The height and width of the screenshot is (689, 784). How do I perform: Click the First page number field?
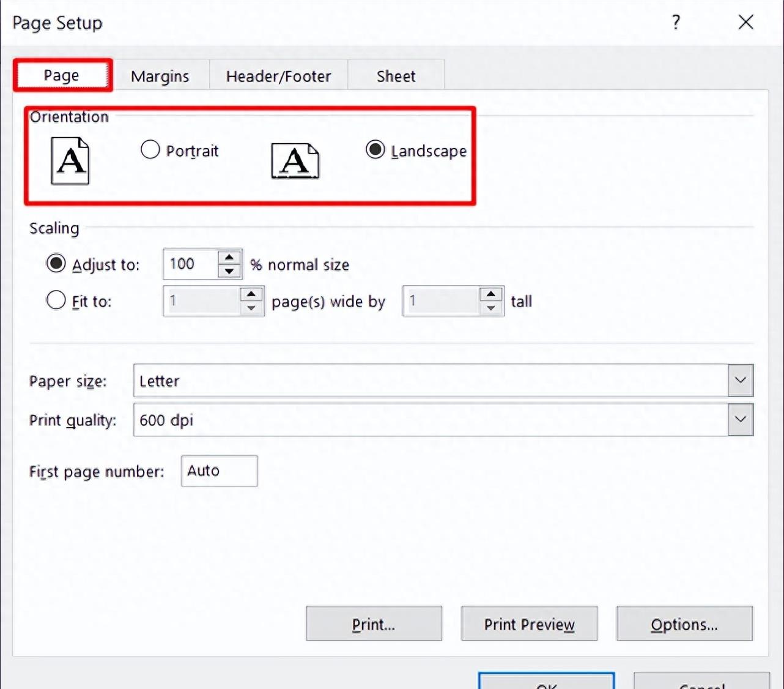pos(219,471)
